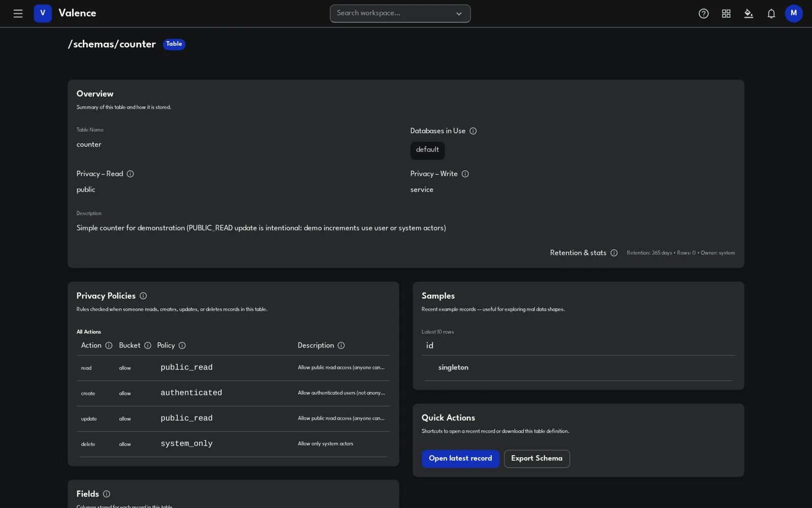Click the Export Schema button

536,459
